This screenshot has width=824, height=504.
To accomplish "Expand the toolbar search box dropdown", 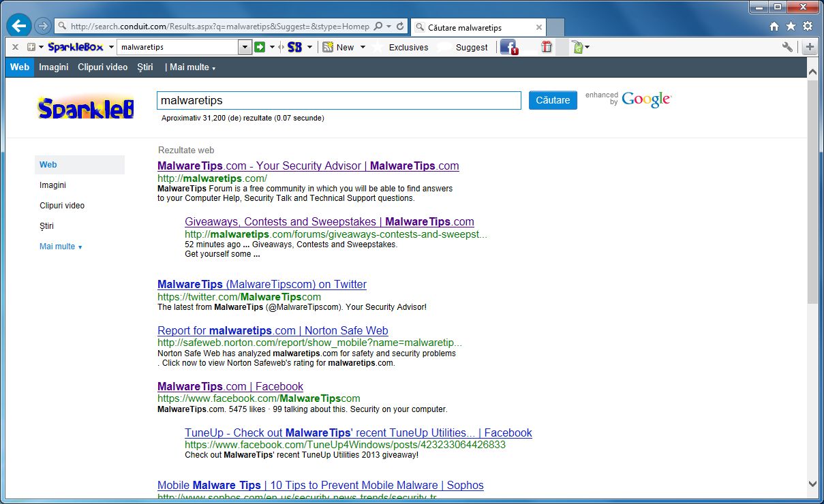I will tap(245, 47).
